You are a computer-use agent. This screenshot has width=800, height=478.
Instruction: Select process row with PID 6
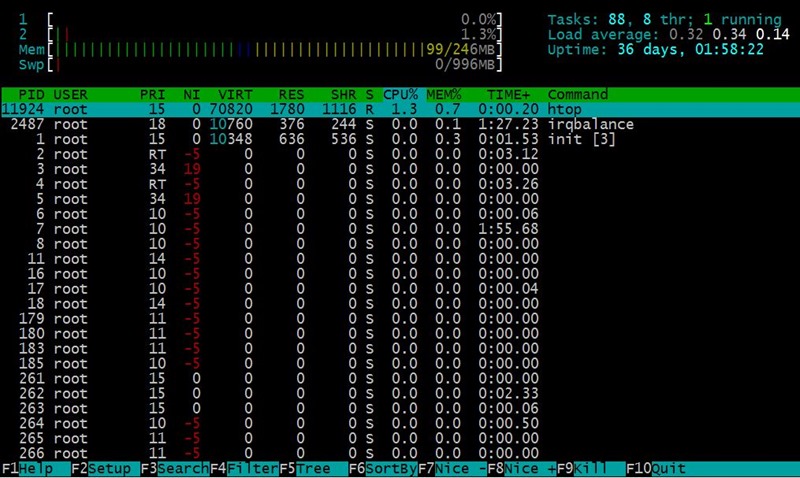pos(400,214)
